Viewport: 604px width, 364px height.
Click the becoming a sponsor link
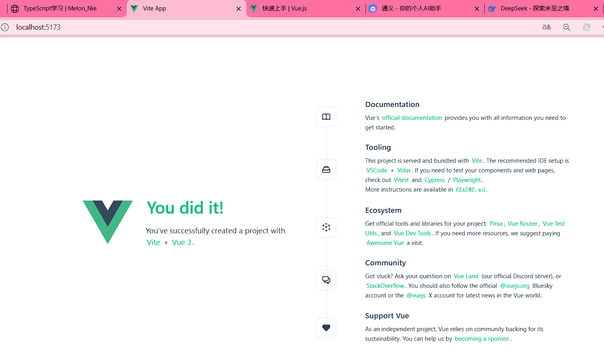482,339
